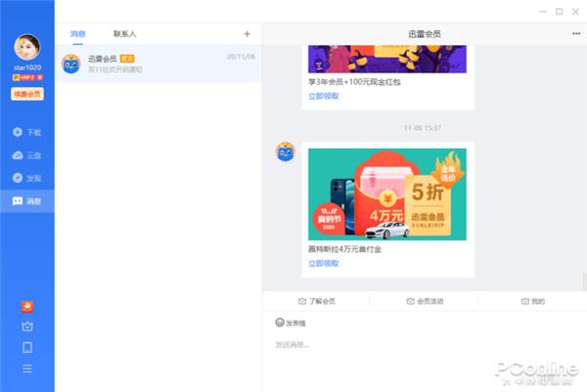
Task: Click the plus icon to add conversation
Action: [x=247, y=34]
